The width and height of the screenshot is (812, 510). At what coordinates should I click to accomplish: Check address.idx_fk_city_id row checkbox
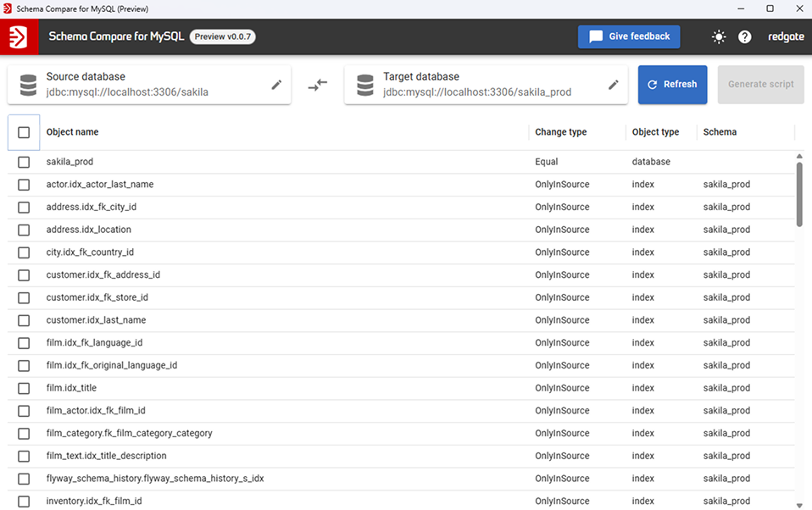(x=24, y=208)
